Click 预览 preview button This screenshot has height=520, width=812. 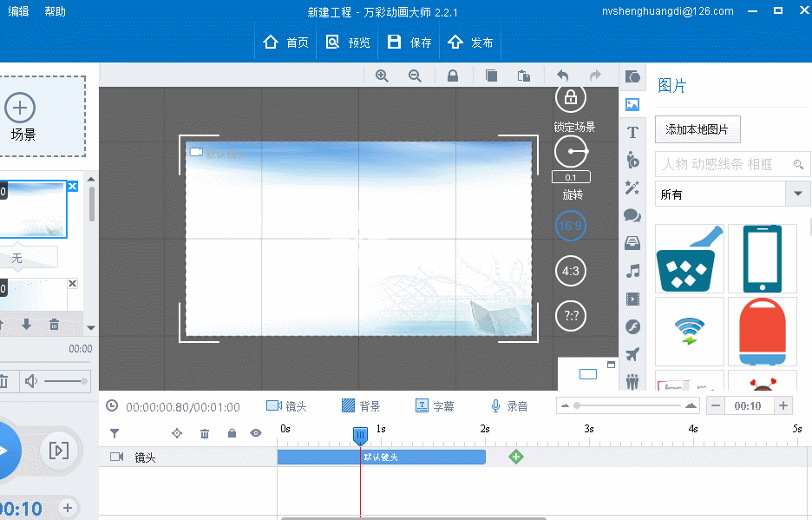pyautogui.click(x=348, y=42)
